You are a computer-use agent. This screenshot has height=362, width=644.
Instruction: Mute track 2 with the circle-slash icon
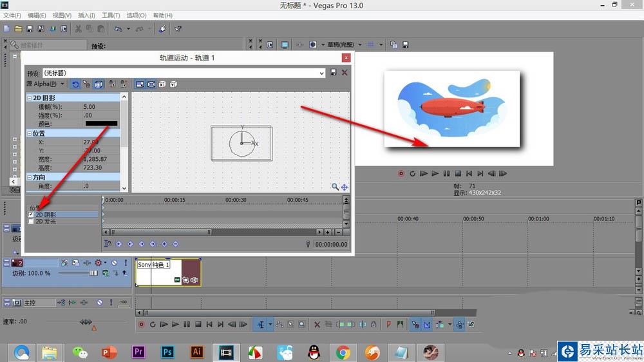(115, 263)
